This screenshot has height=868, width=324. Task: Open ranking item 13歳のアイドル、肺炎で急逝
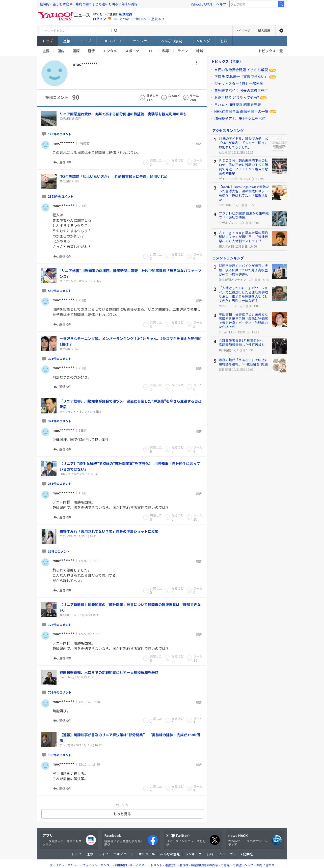point(244,143)
